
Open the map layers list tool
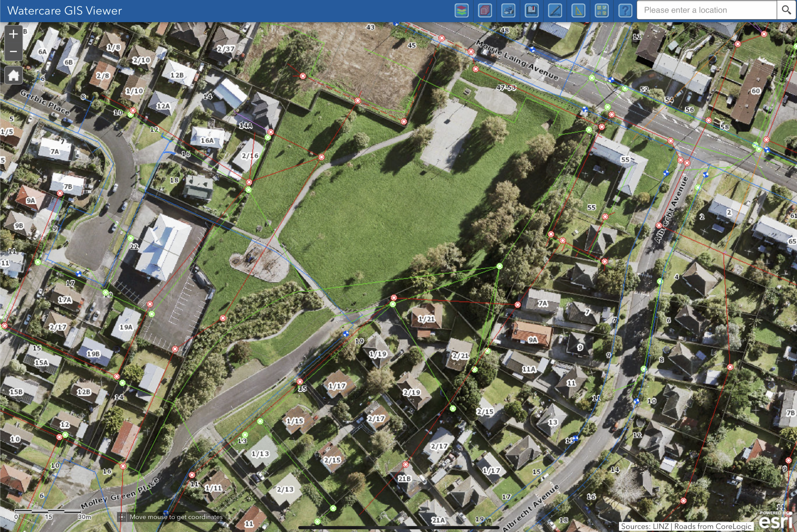462,10
